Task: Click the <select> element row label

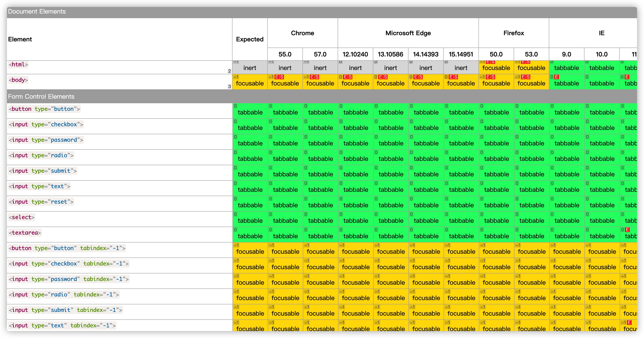Action: click(21, 217)
